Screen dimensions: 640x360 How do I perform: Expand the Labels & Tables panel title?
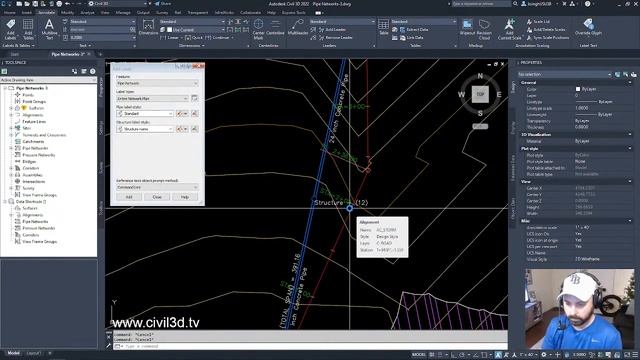[x=18, y=46]
